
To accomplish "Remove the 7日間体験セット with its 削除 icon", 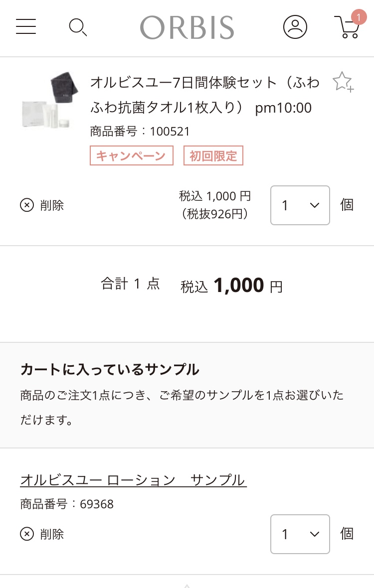I will click(27, 205).
